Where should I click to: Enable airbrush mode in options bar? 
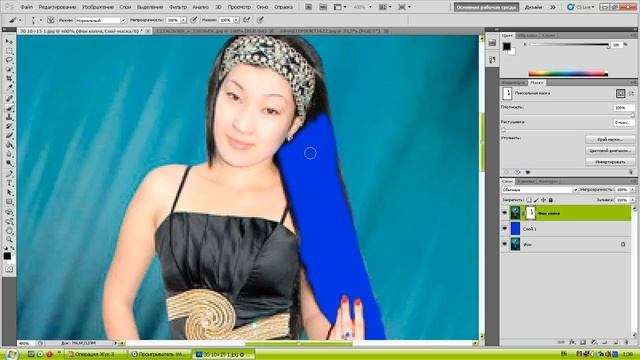[247, 20]
